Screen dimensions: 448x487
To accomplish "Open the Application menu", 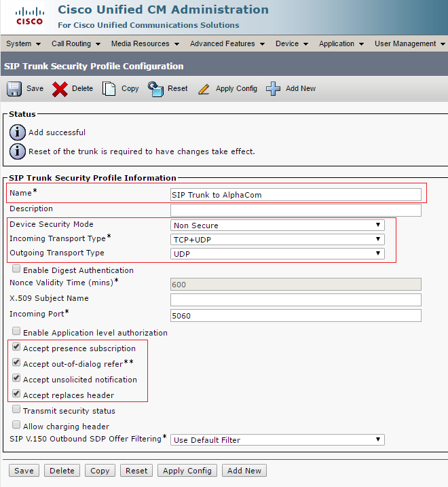I will tap(341, 43).
